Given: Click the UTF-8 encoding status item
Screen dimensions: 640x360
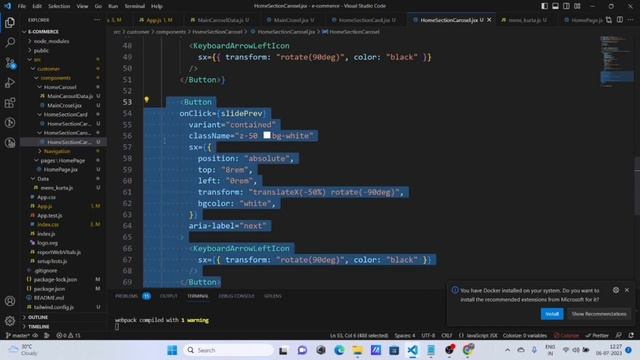Looking at the screenshot, I should [x=428, y=336].
